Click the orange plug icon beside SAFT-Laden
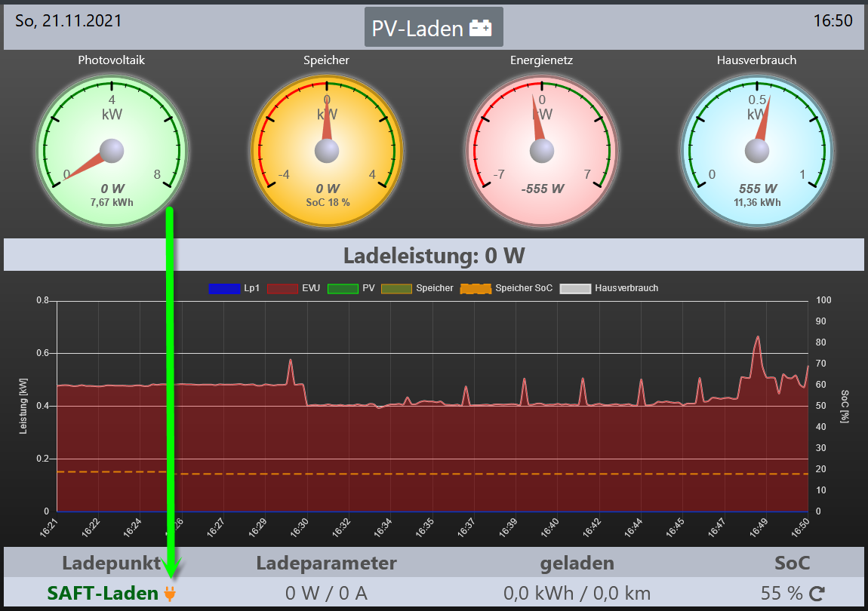 coord(170,594)
